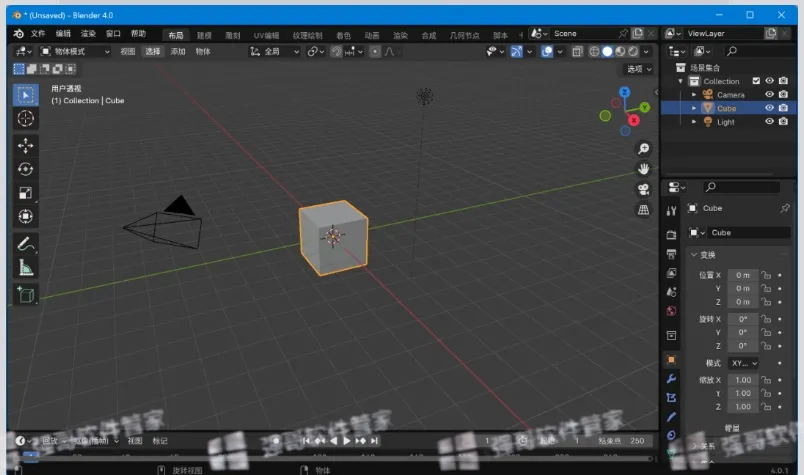Open the object mode dropdown

(76, 51)
